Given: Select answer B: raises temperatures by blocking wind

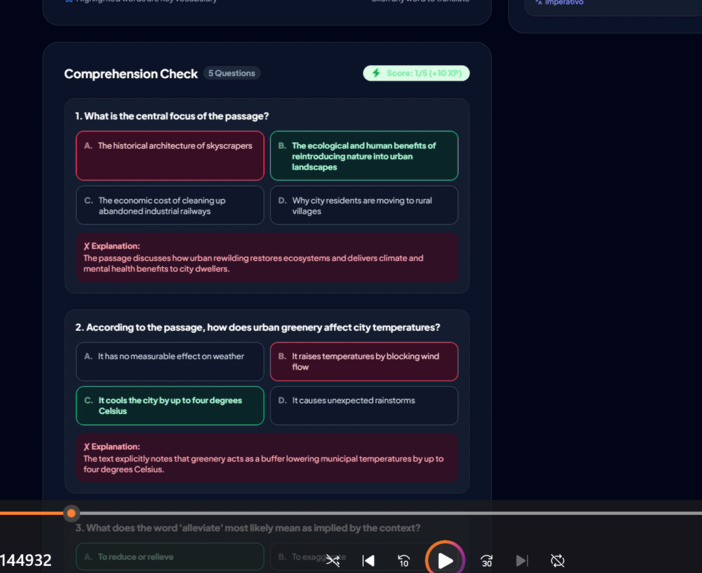Looking at the screenshot, I should (364, 361).
